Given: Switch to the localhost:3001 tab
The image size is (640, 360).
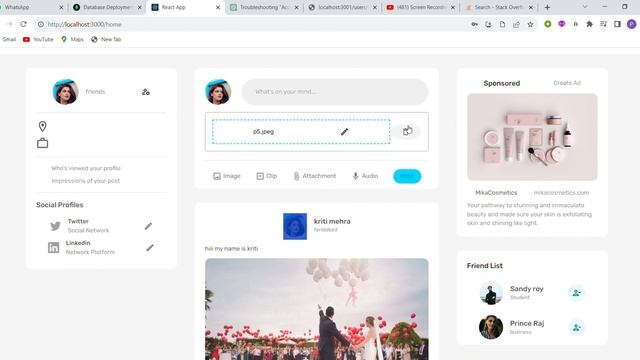Looking at the screenshot, I should click(x=342, y=7).
